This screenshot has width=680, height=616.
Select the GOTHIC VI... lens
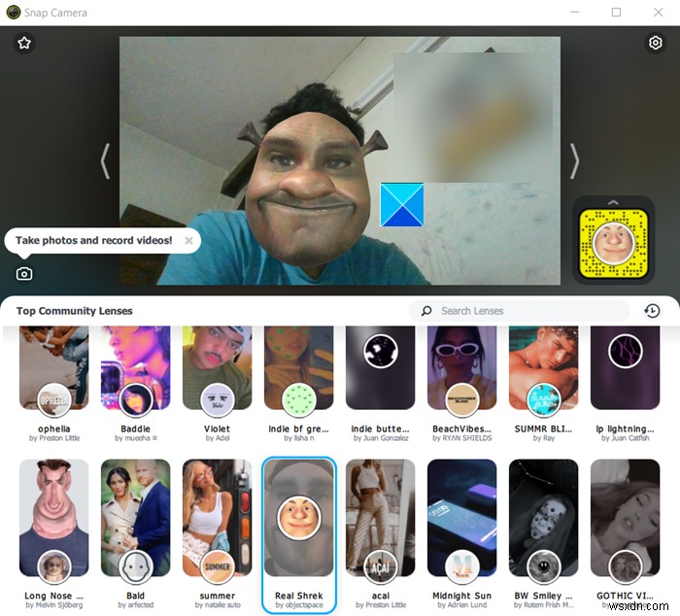point(625,534)
